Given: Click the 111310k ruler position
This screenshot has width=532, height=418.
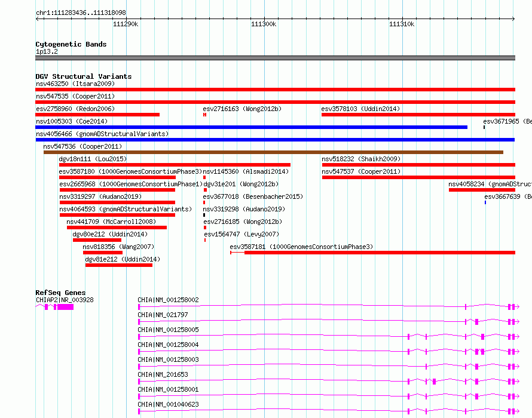Looking at the screenshot, I should coord(402,24).
